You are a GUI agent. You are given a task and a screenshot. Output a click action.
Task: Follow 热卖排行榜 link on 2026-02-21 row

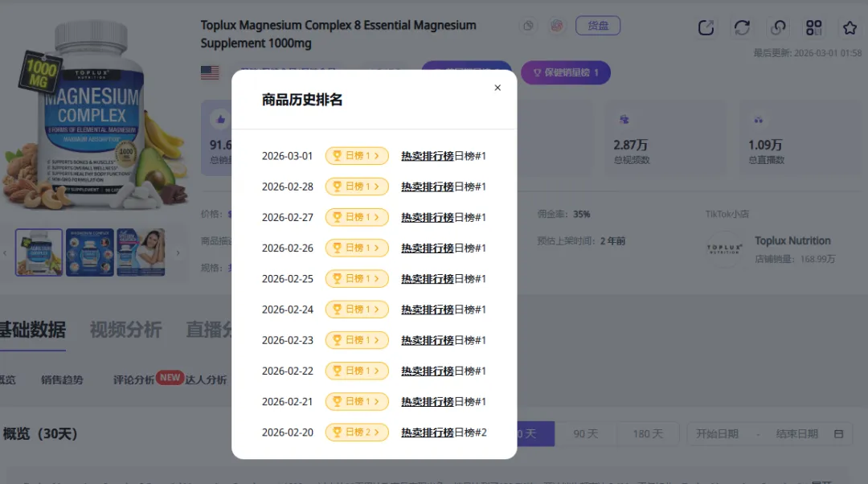point(428,401)
